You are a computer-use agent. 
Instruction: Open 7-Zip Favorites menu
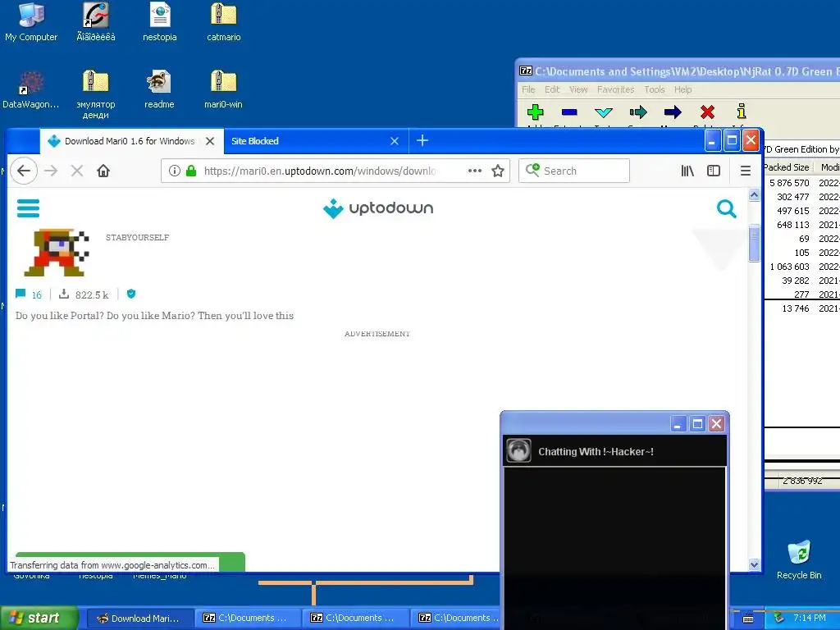(615, 89)
